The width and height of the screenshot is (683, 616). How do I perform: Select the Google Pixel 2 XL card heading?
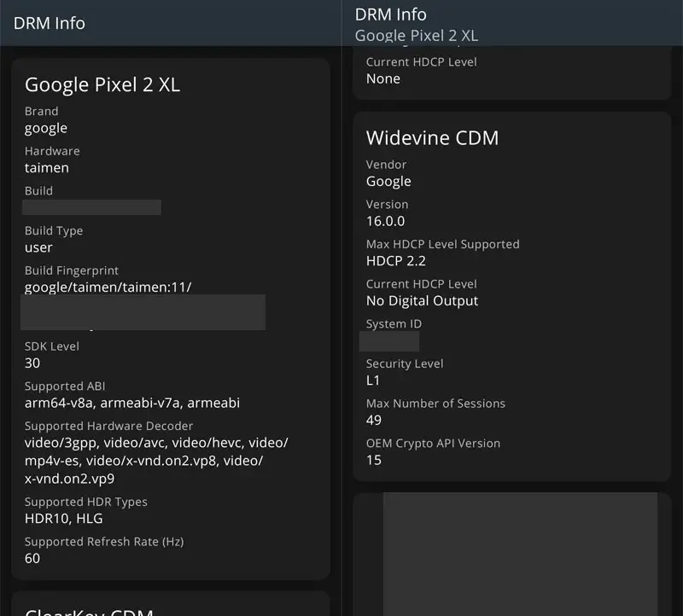click(102, 84)
